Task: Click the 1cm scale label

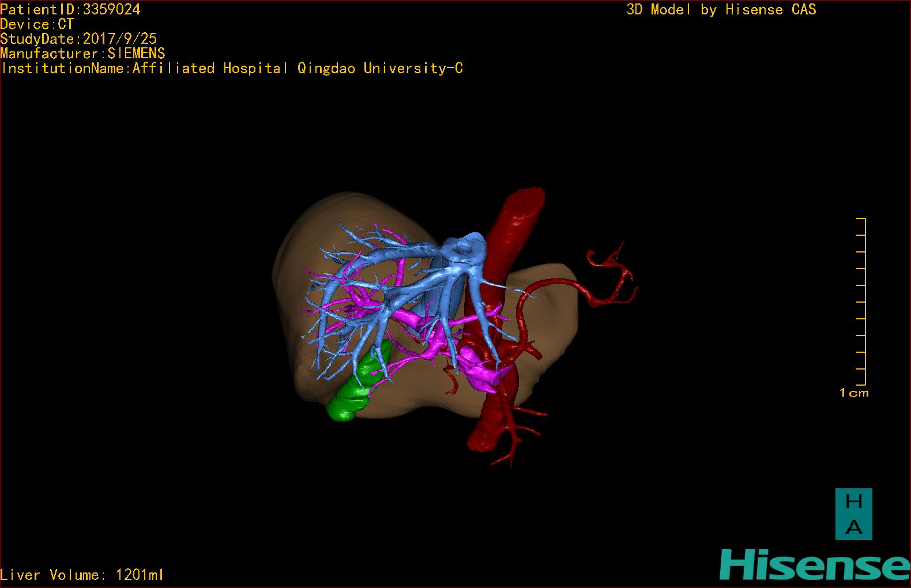Action: click(x=854, y=393)
